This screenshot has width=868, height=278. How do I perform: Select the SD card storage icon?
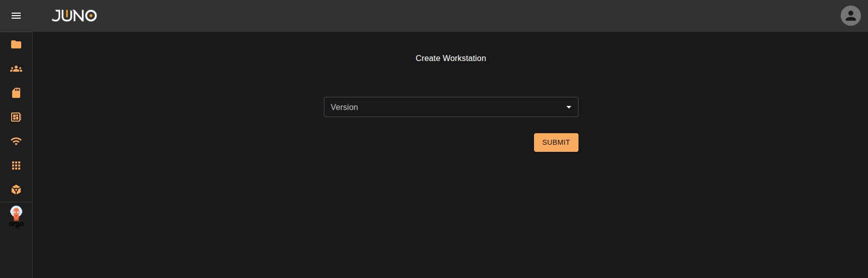coord(16,93)
